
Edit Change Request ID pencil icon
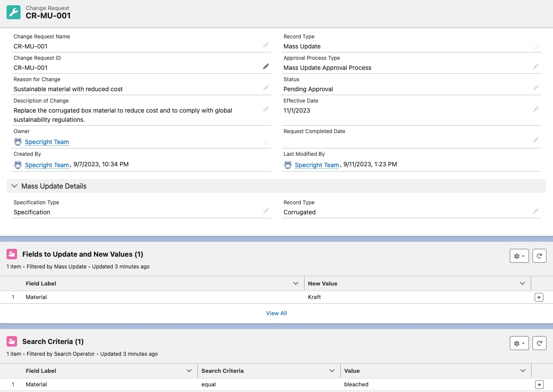click(x=266, y=67)
